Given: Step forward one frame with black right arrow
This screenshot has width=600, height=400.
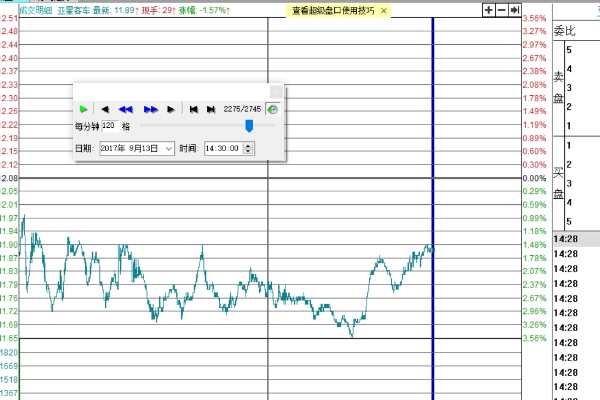Looking at the screenshot, I should 171,109.
